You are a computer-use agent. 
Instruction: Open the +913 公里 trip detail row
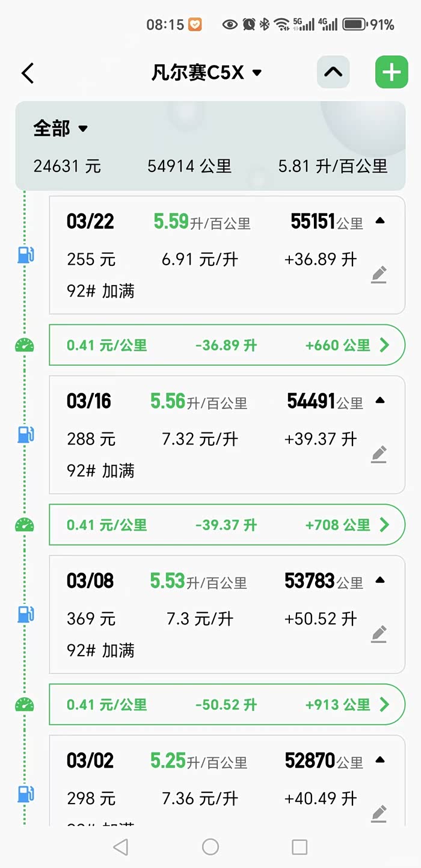227,704
